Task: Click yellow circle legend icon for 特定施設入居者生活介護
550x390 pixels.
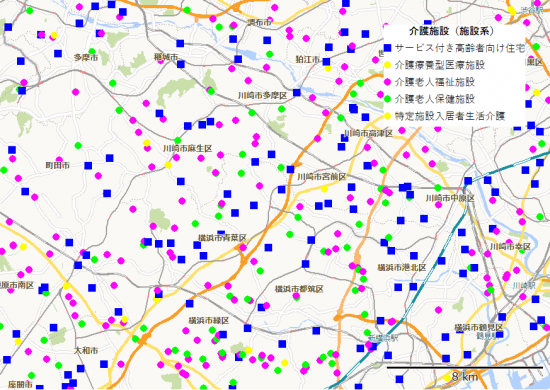Action: click(387, 116)
